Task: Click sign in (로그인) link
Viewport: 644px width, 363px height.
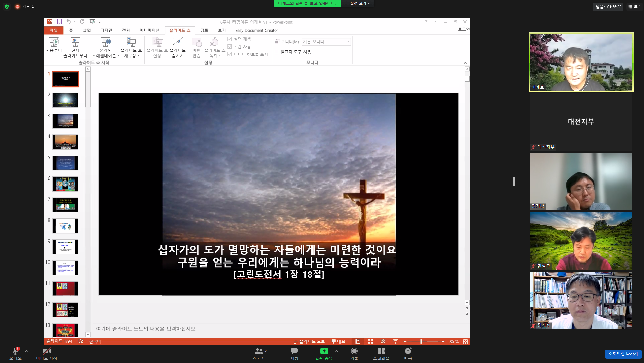Action: click(x=464, y=29)
